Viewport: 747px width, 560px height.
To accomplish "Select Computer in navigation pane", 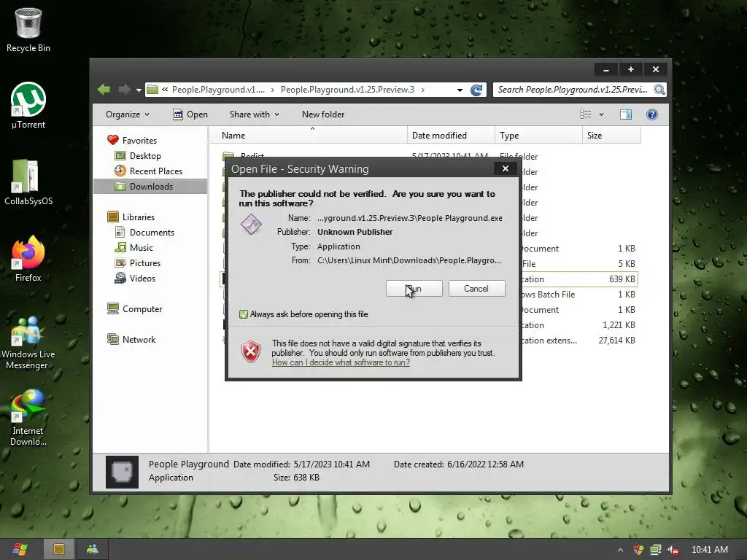I will pos(142,309).
